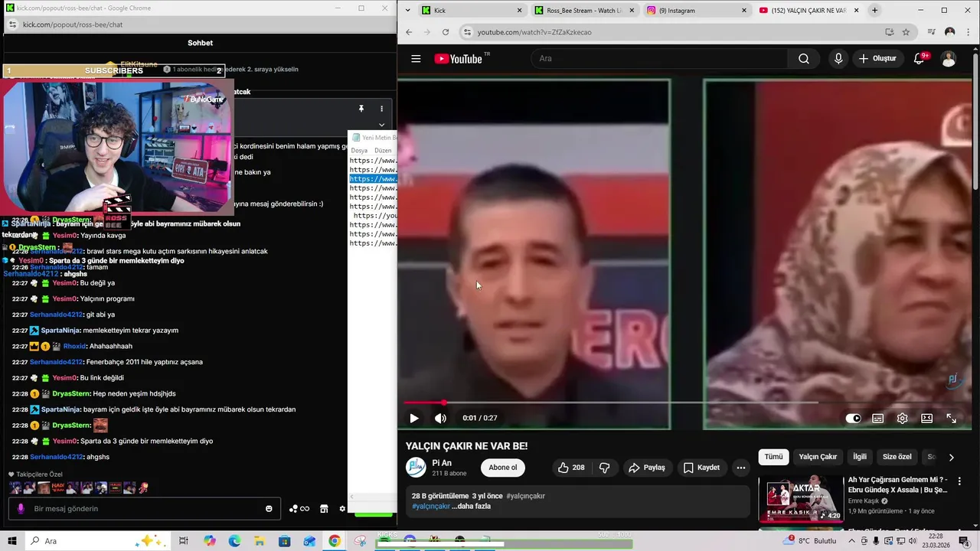The width and height of the screenshot is (980, 551).
Task: Expand description with ...daha fazla
Action: coord(471,506)
